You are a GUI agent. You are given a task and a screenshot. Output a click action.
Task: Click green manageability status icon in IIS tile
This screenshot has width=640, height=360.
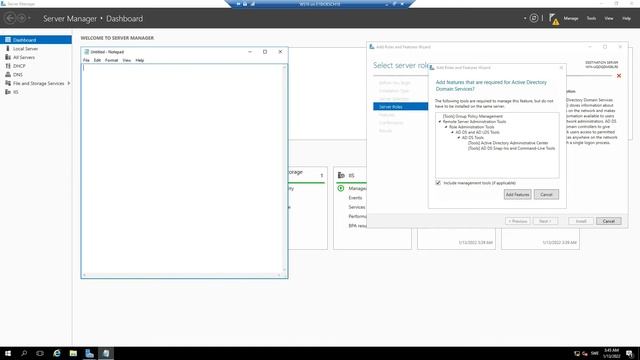click(341, 188)
